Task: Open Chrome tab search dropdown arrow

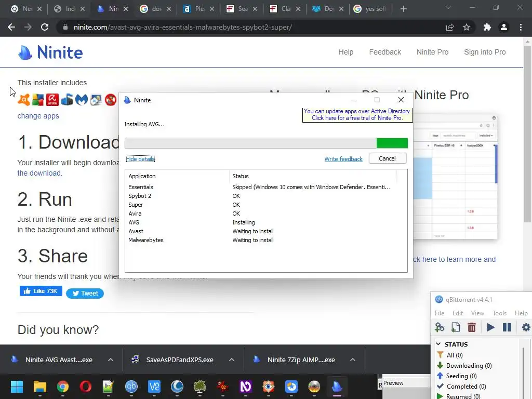Action: (x=448, y=7)
